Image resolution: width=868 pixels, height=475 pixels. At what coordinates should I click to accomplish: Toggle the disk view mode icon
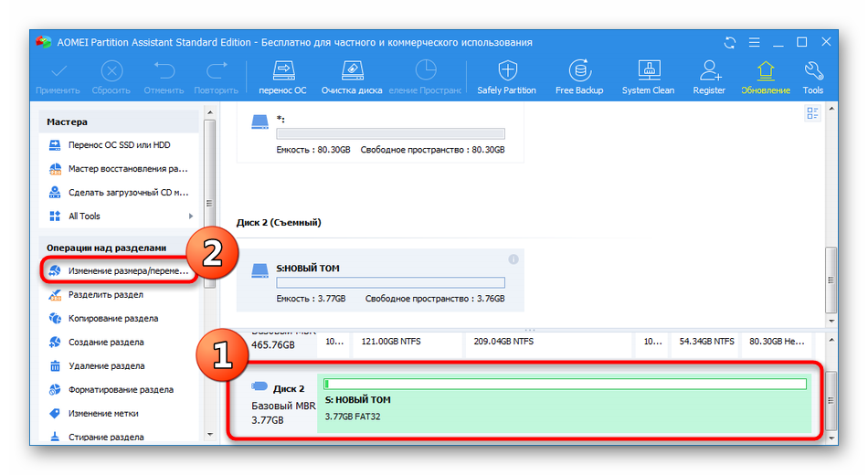812,113
